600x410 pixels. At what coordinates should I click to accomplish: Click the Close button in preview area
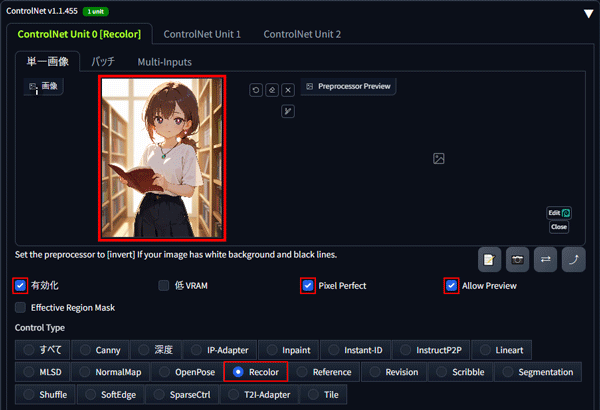[x=559, y=227]
